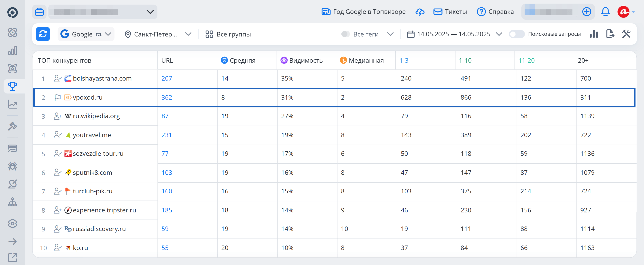This screenshot has width=644, height=265.
Task: Add ru.wikipedia.org as competitor
Action: [x=57, y=116]
